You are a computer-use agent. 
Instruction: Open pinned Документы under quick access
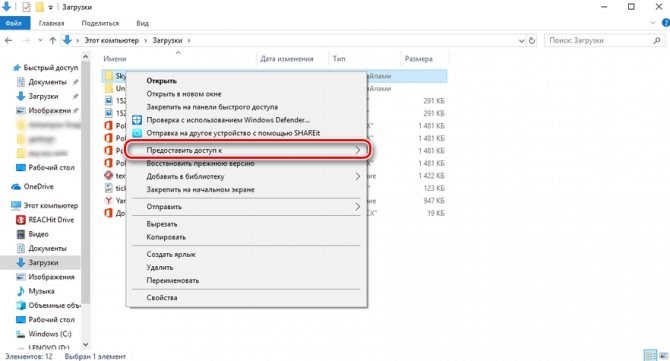[47, 82]
